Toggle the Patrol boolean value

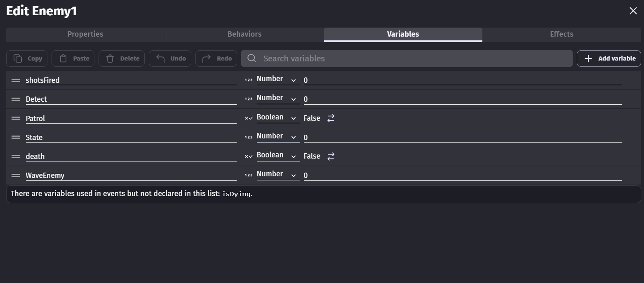point(331,118)
